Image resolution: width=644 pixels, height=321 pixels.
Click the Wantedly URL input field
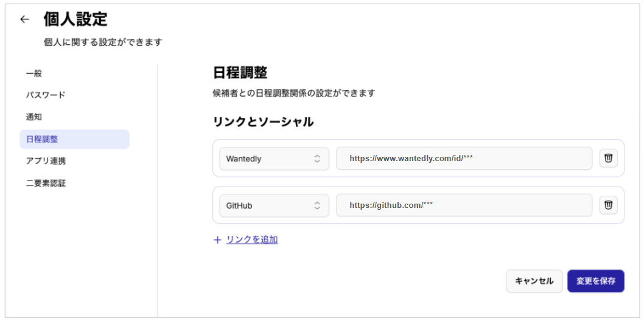pyautogui.click(x=464, y=159)
